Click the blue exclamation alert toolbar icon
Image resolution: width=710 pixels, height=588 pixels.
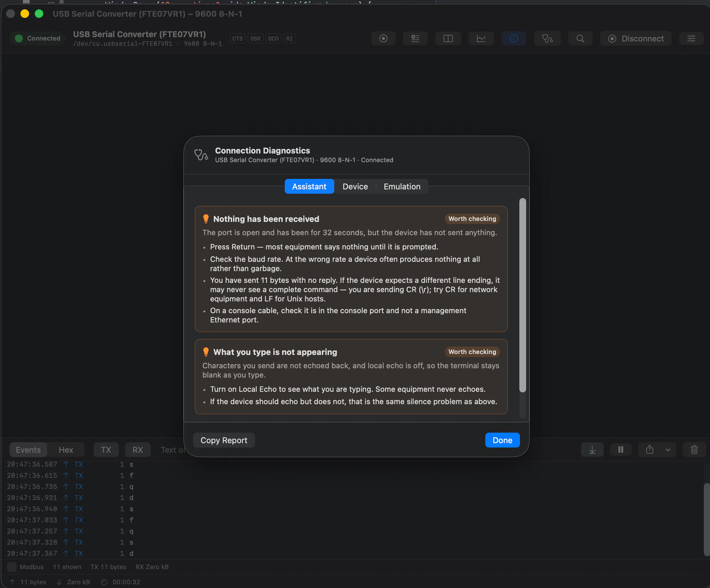513,39
